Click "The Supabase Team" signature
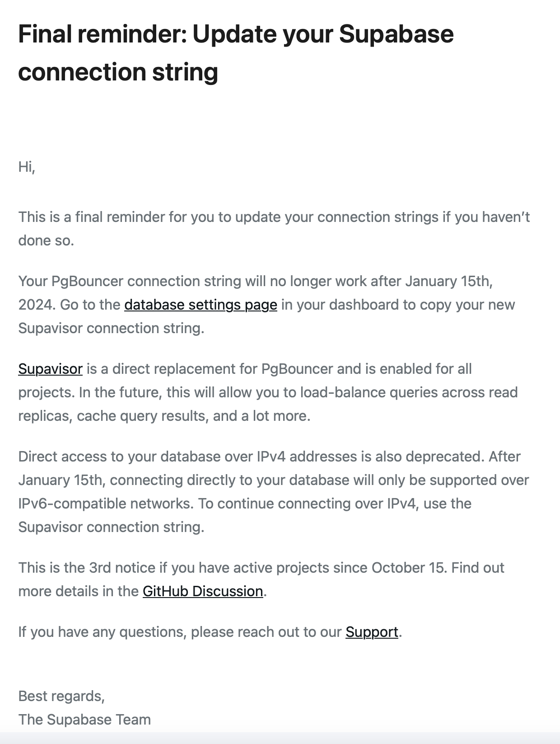 click(x=84, y=720)
